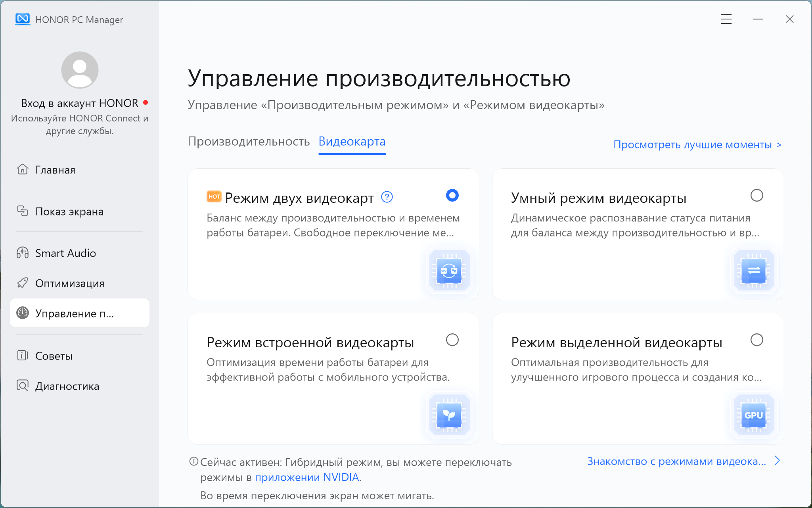Select Режим выделенной видеокарты
This screenshot has width=812, height=508.
coord(756,340)
